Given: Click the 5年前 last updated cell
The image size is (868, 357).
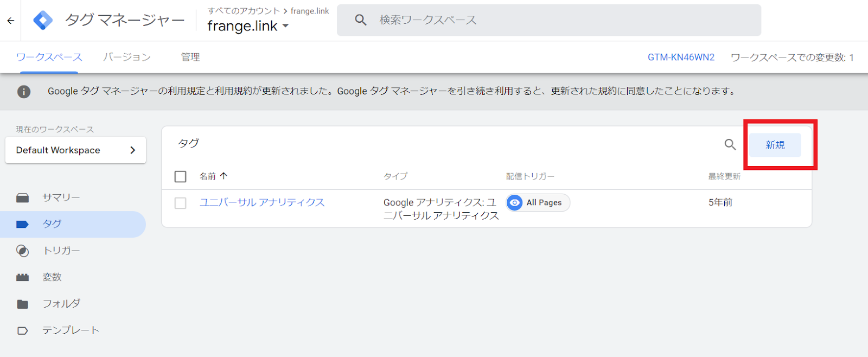Looking at the screenshot, I should pos(720,202).
